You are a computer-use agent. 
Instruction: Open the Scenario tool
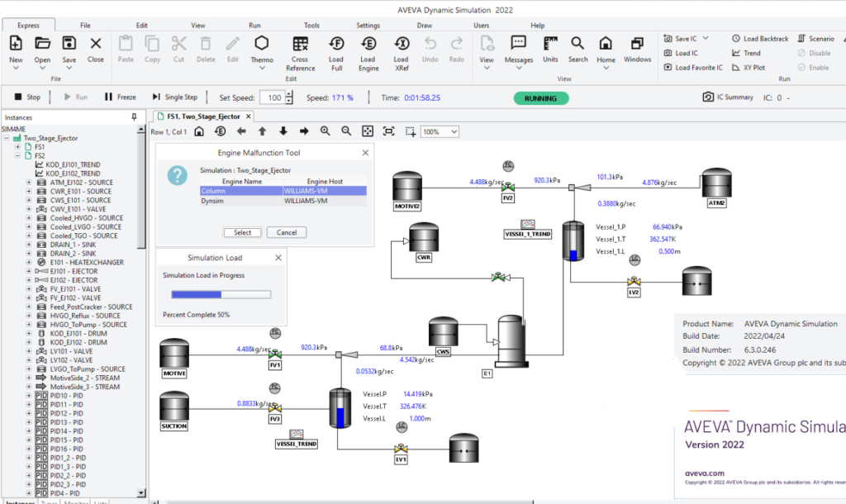815,39
